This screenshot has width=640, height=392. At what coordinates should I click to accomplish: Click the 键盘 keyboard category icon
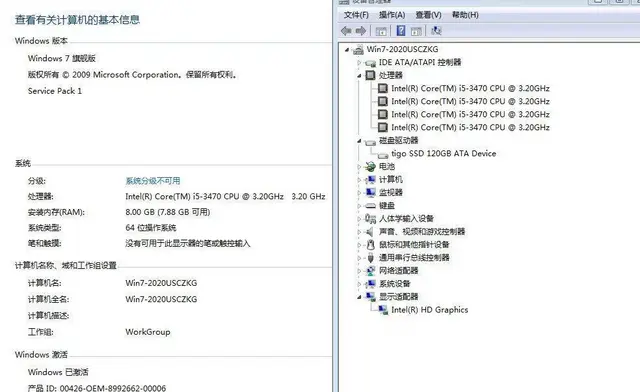(x=370, y=205)
